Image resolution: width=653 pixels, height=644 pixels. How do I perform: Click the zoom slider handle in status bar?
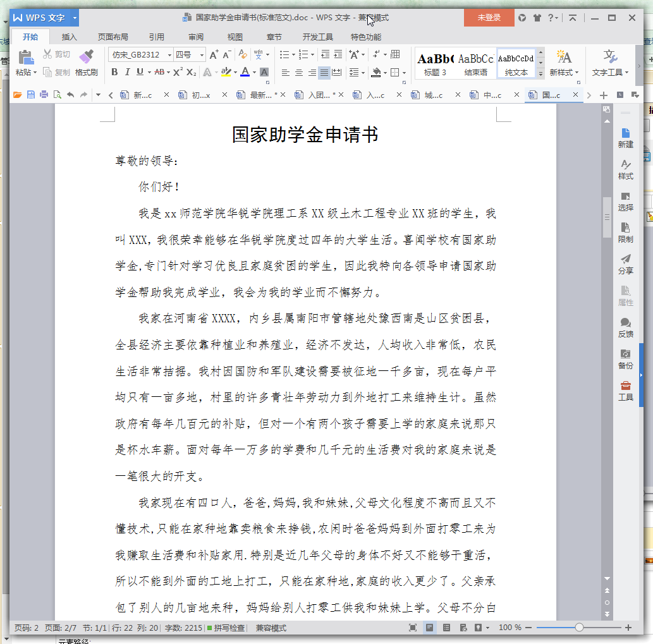pyautogui.click(x=579, y=628)
